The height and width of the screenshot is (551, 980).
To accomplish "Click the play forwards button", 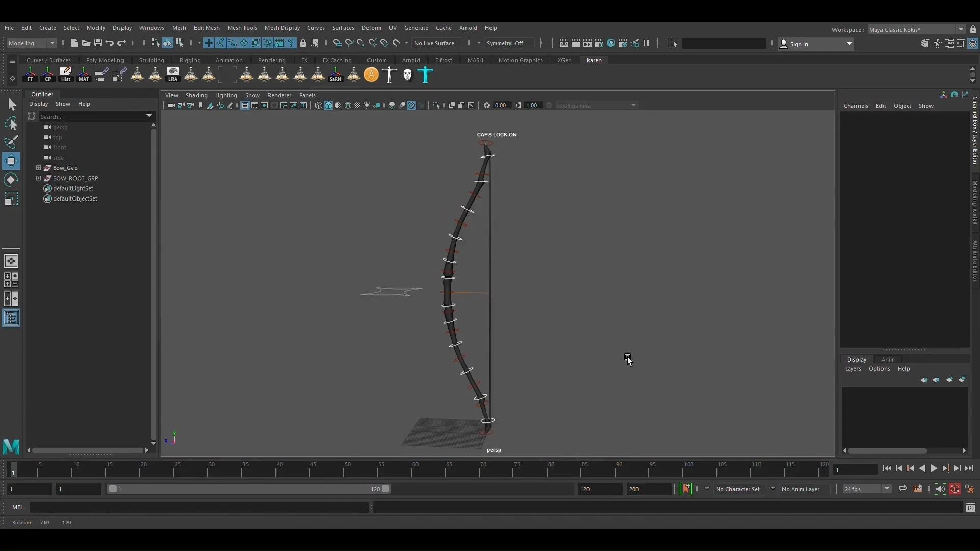I will pyautogui.click(x=934, y=468).
